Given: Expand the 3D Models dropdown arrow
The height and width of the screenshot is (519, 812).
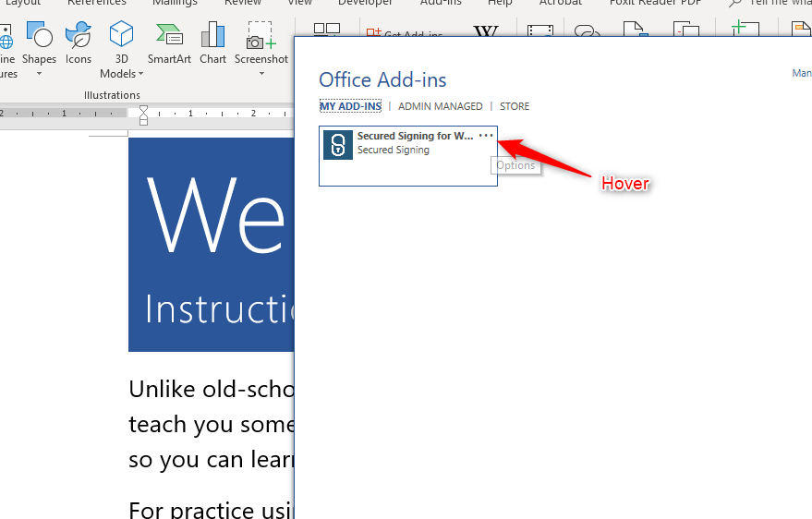Looking at the screenshot, I should pos(140,74).
